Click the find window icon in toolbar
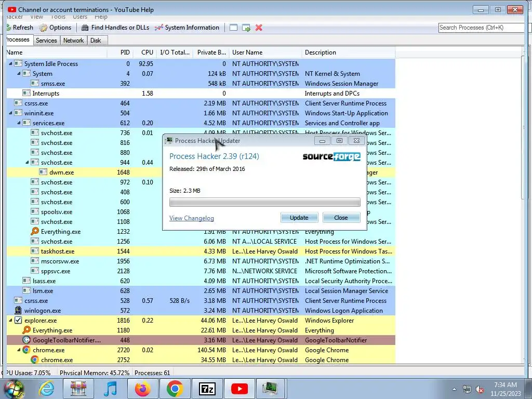This screenshot has width=532, height=399. click(x=233, y=28)
